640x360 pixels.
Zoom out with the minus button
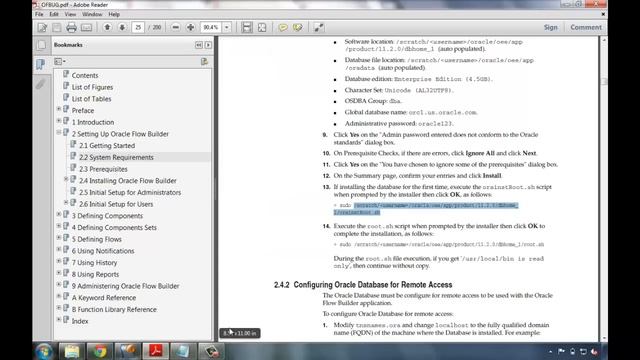pos(176,27)
